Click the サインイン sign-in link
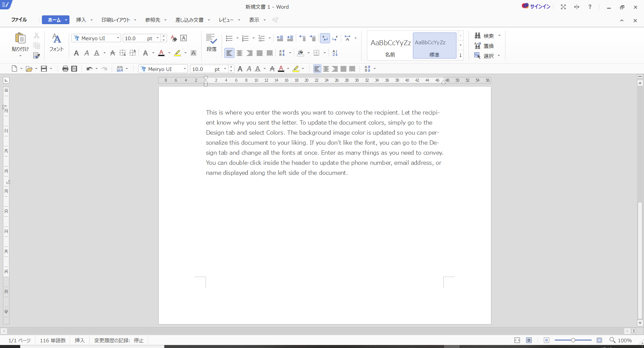644x348 pixels. (540, 6)
